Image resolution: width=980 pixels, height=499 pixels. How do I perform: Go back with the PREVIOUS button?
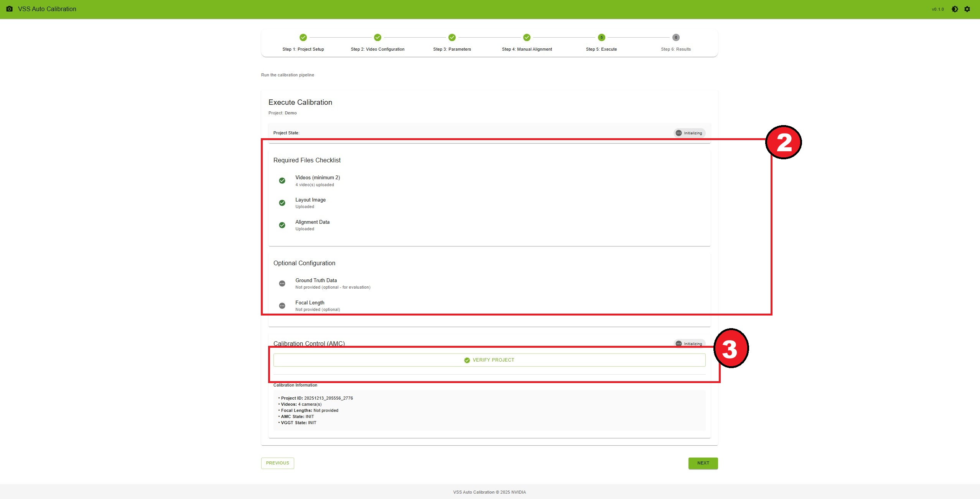(277, 463)
